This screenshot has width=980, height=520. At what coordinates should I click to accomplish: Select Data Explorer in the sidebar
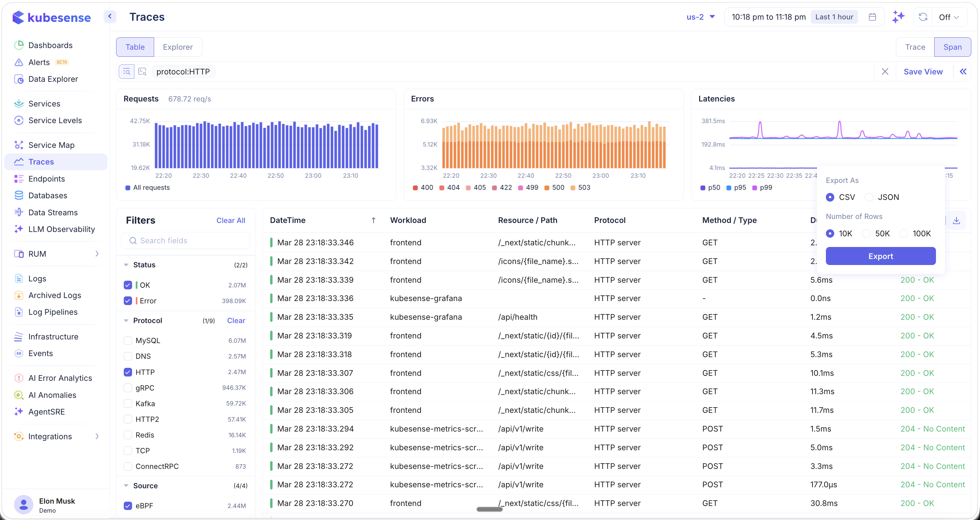(53, 79)
